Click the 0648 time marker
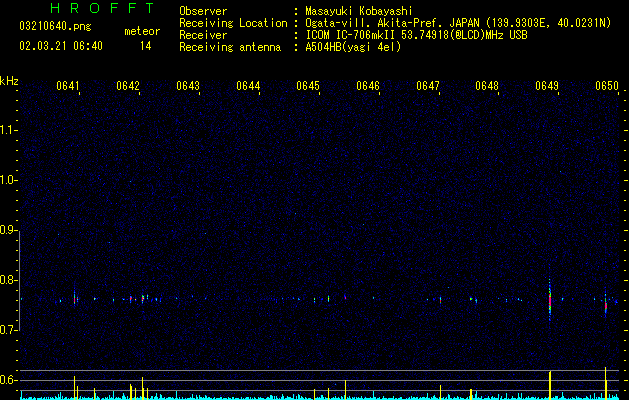Viewport: 629px width, 400px height. pos(487,86)
